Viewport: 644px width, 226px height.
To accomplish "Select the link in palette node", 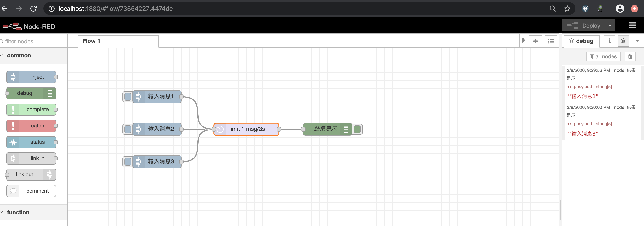I will coord(31,158).
